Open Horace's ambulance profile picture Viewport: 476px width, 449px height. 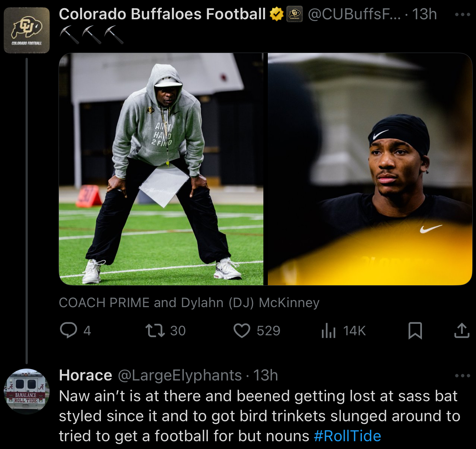click(x=27, y=391)
